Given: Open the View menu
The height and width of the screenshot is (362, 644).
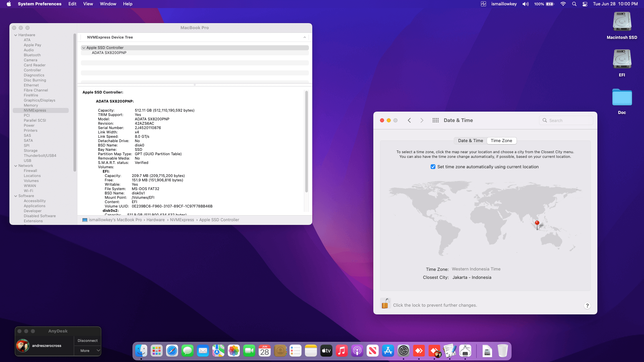Looking at the screenshot, I should (88, 4).
